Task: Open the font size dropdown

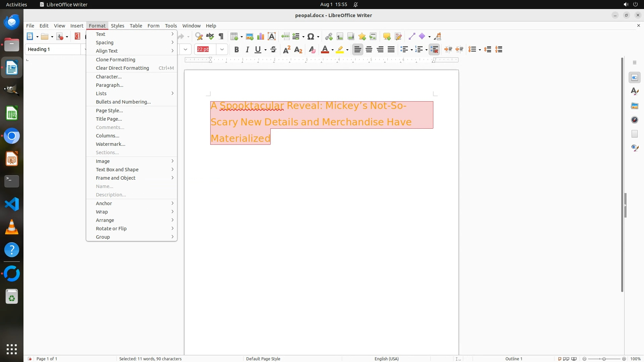Action: coord(222,50)
